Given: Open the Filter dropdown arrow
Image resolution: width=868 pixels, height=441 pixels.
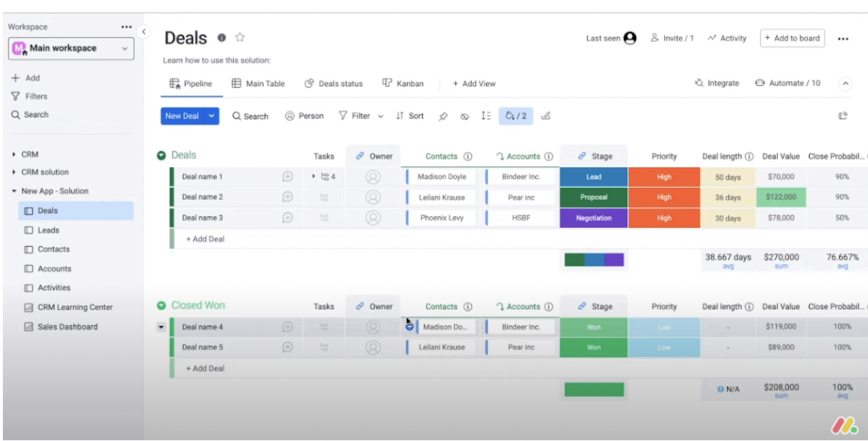Looking at the screenshot, I should [381, 116].
